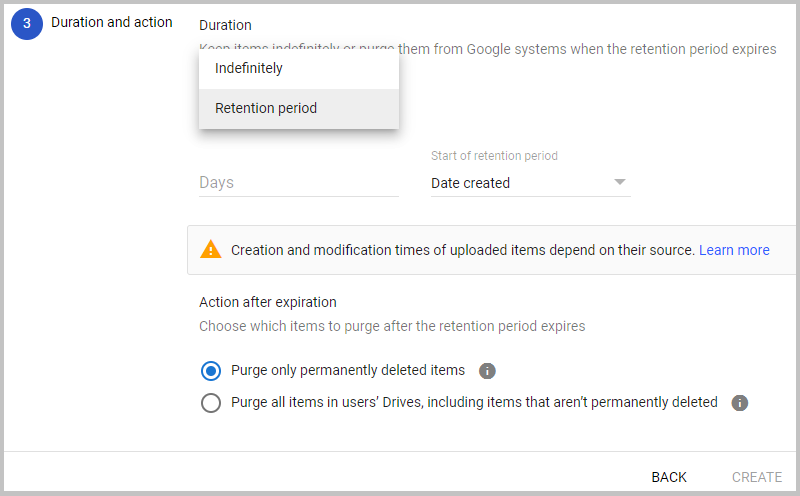This screenshot has width=800, height=496.
Task: Click info icon beside purge all items option
Action: click(740, 403)
